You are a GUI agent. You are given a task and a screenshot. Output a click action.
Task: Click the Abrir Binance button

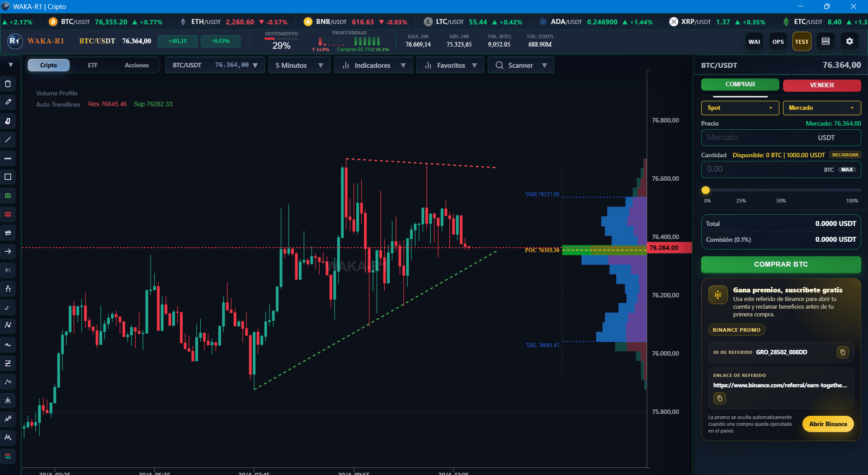pos(828,424)
